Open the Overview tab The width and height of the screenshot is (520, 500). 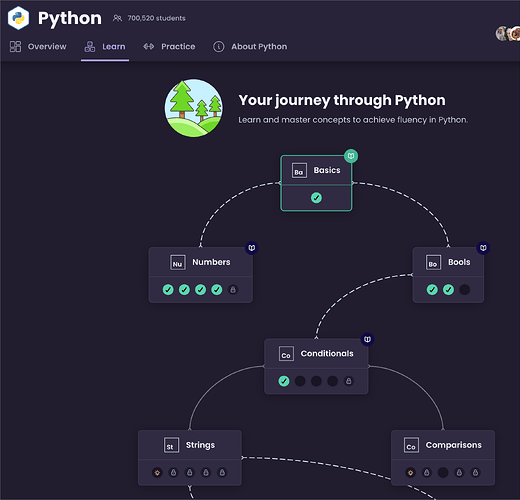point(38,47)
